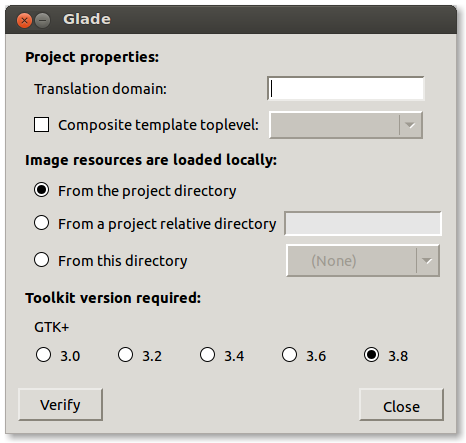466x443 pixels.
Task: Click the Close button at bottom
Action: 401,405
